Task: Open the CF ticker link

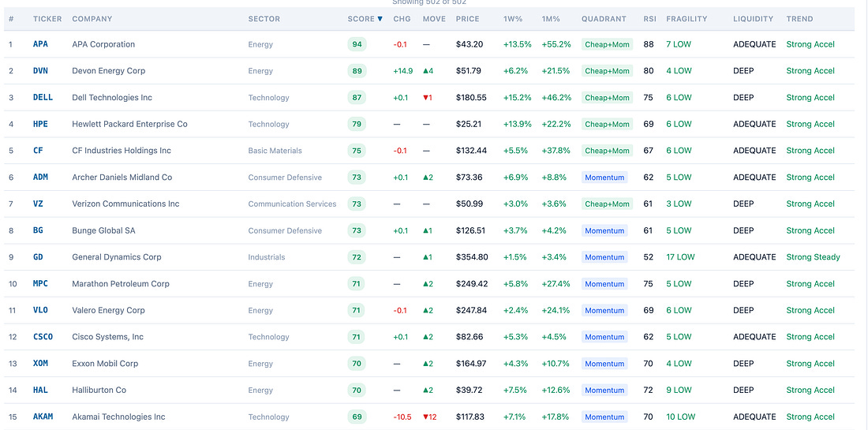Action: click(x=38, y=151)
